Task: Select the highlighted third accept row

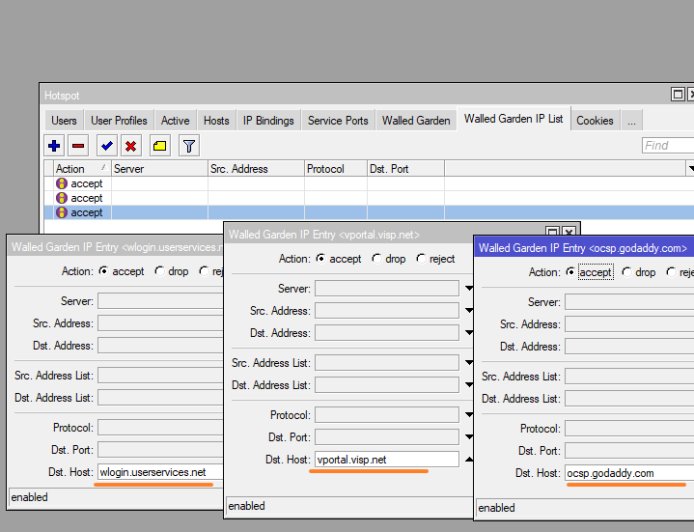Action: [368, 212]
